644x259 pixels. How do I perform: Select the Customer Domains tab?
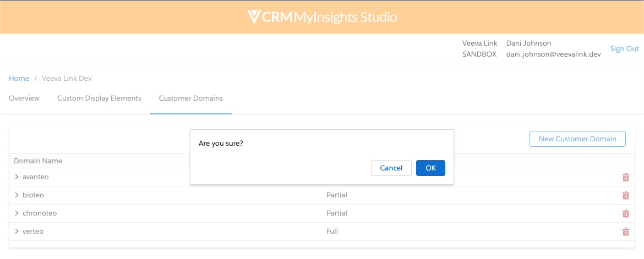tap(191, 98)
